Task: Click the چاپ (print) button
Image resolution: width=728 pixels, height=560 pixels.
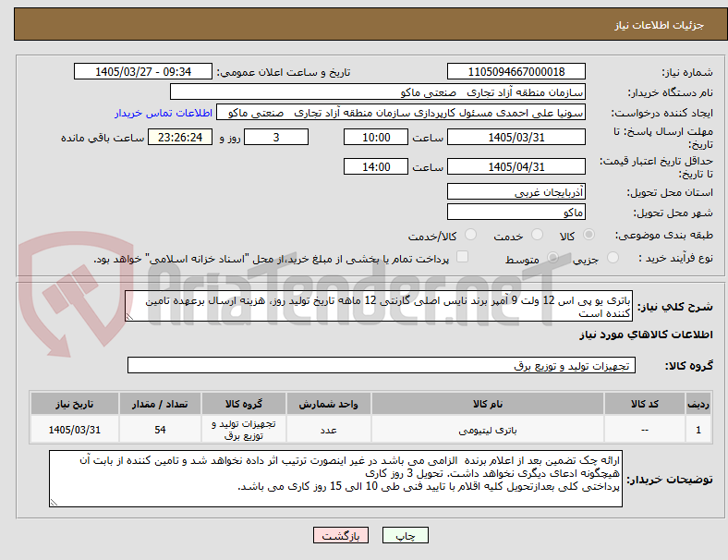Action: 405,535
